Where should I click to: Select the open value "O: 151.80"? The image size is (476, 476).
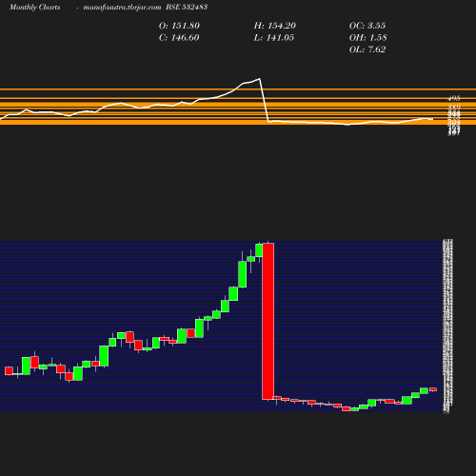179,26
